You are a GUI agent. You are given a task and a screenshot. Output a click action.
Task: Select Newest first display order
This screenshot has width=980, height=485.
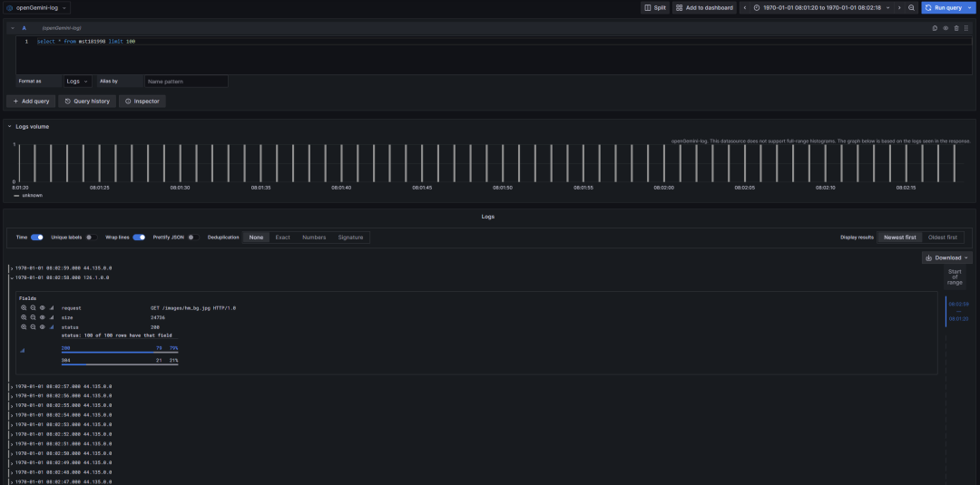[900, 238]
